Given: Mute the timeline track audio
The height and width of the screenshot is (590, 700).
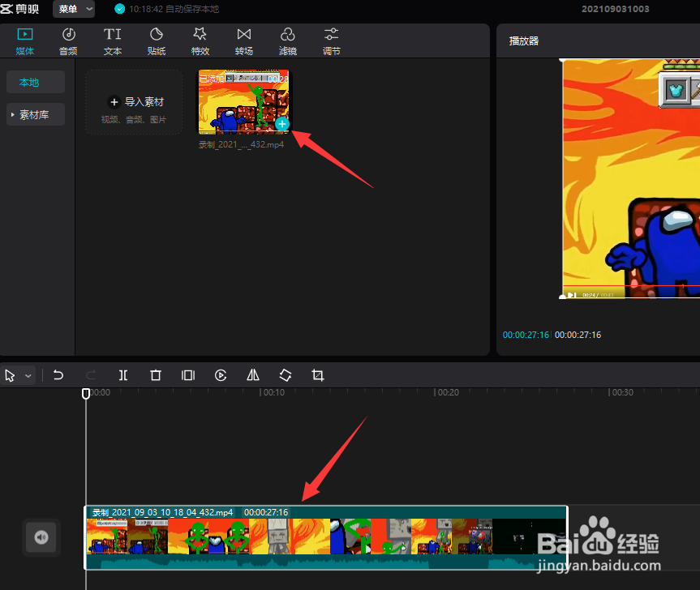Looking at the screenshot, I should [41, 537].
